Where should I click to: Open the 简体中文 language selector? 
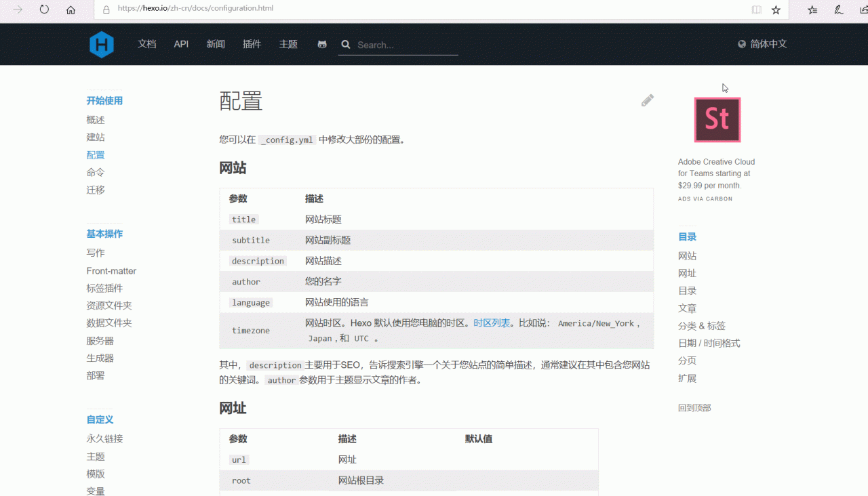(x=762, y=44)
